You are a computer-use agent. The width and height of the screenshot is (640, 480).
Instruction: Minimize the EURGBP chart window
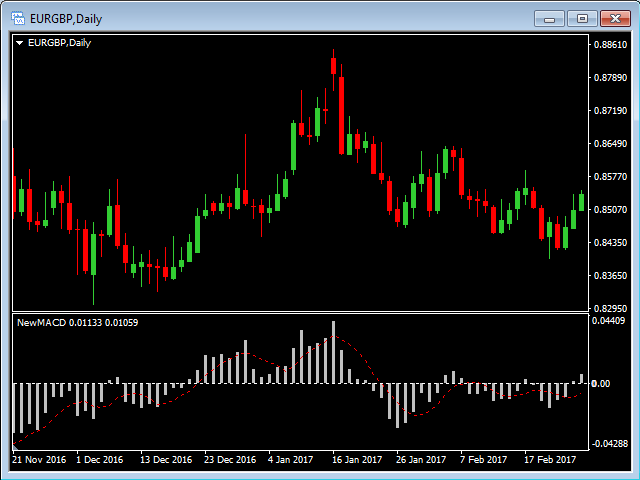click(549, 18)
